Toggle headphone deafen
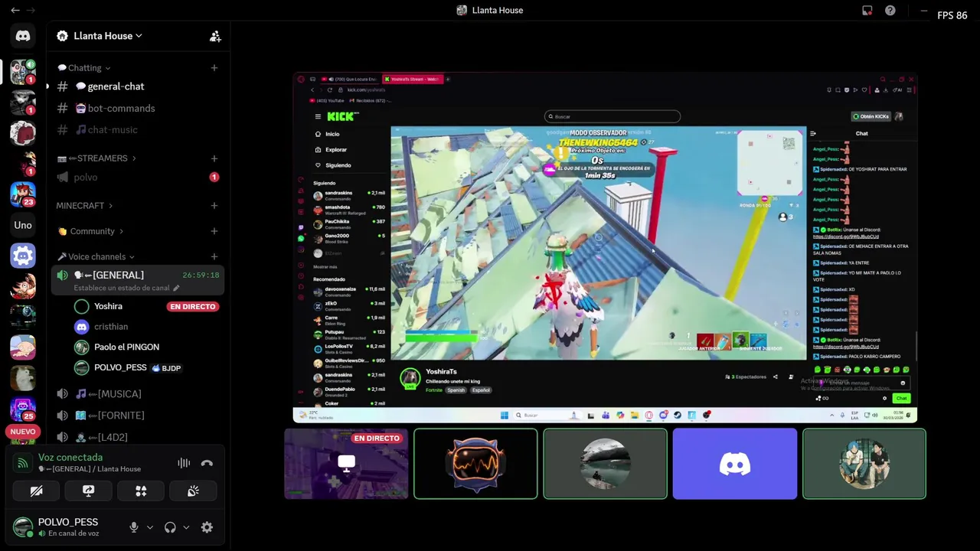Screen dimensions: 980x551 click(170, 527)
